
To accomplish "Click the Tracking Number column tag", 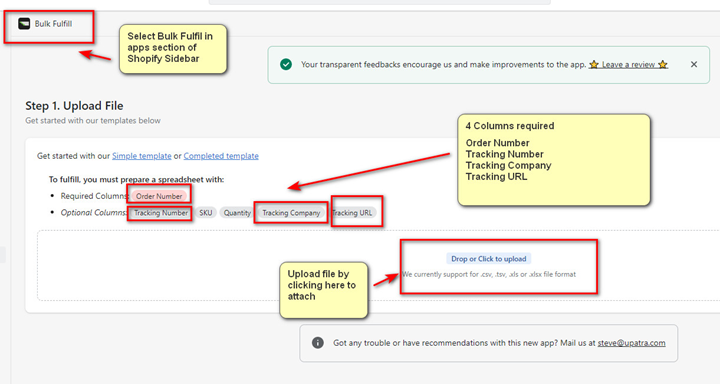I will tap(161, 213).
